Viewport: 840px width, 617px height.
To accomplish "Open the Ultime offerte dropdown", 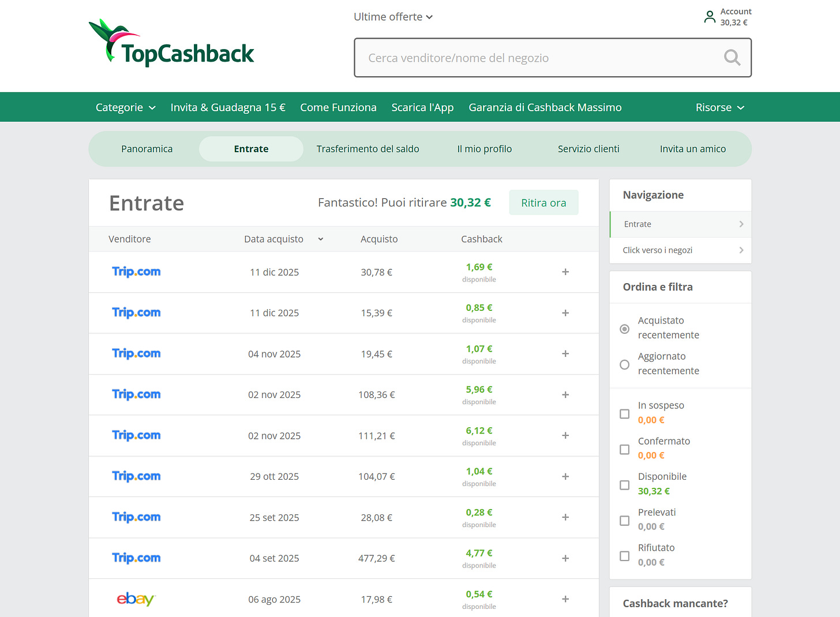I will pyautogui.click(x=393, y=17).
